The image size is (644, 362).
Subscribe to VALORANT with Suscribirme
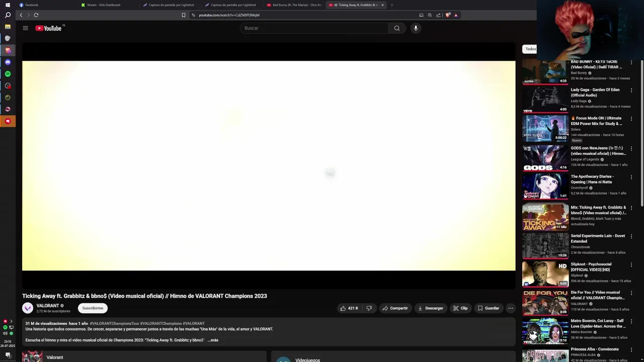93,308
